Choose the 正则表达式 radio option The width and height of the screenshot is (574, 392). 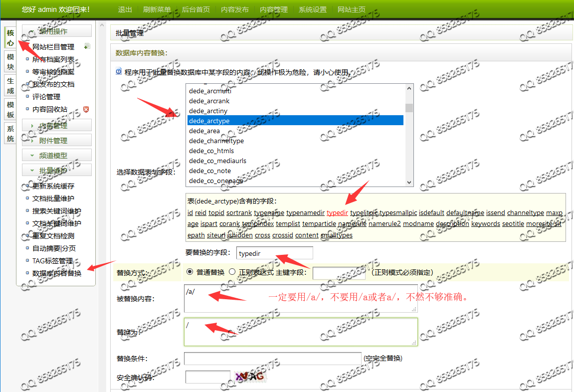tap(232, 272)
